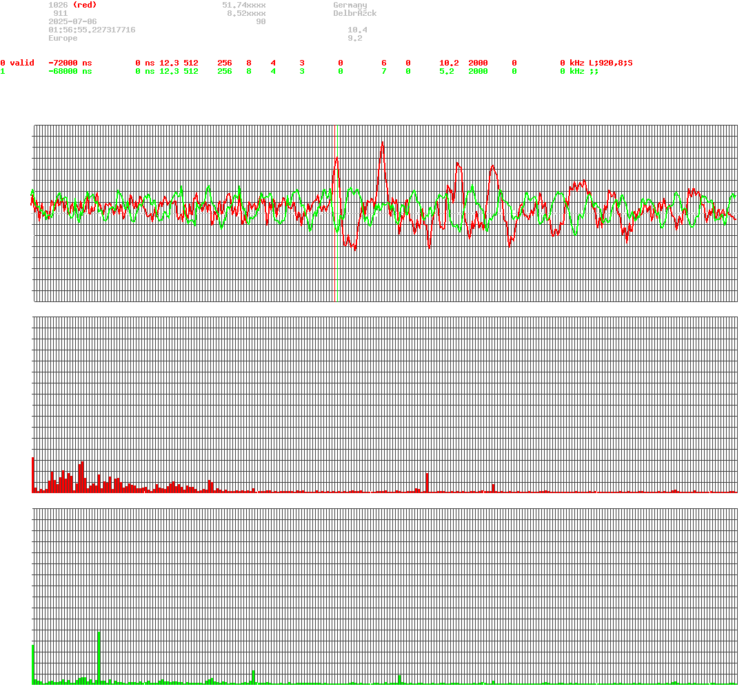Select the red code L;920,8;S
755x700 pixels.
pos(610,63)
